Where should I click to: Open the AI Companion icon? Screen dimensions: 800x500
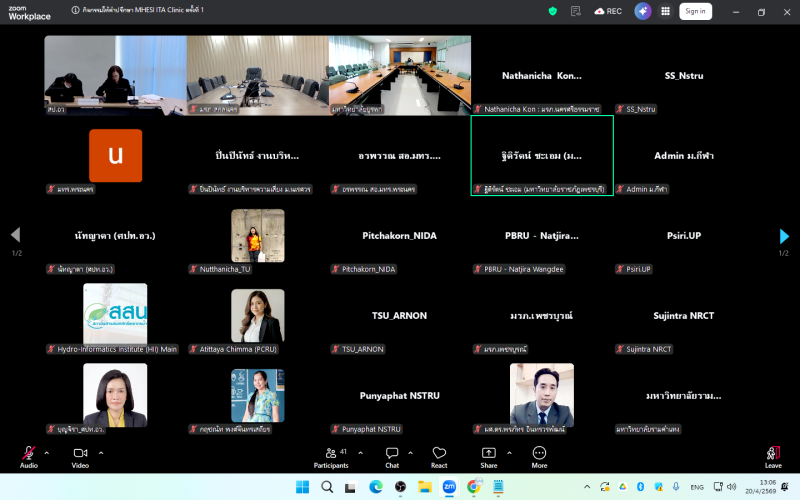click(643, 11)
